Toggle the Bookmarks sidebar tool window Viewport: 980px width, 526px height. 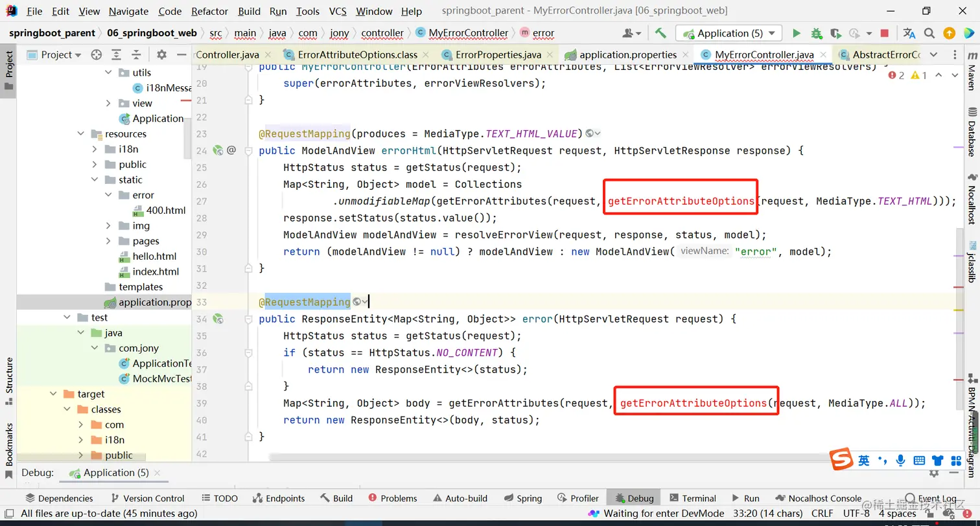(9, 450)
